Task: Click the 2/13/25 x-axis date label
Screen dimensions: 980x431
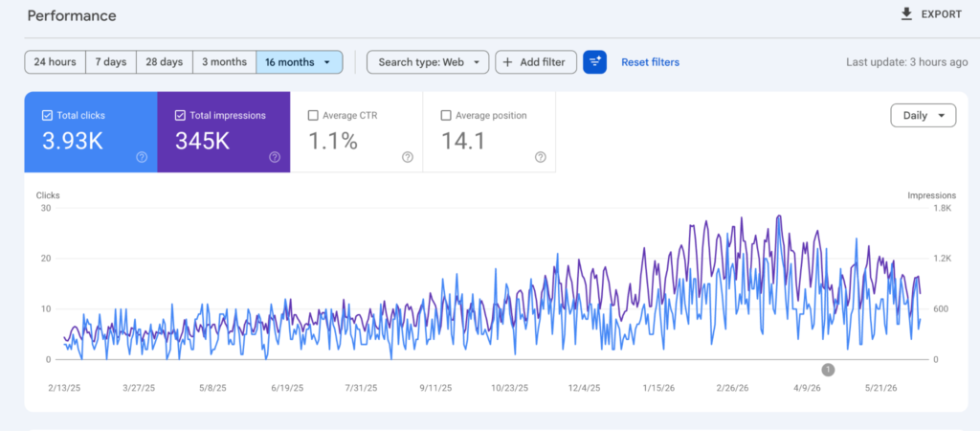Action: pyautogui.click(x=66, y=388)
